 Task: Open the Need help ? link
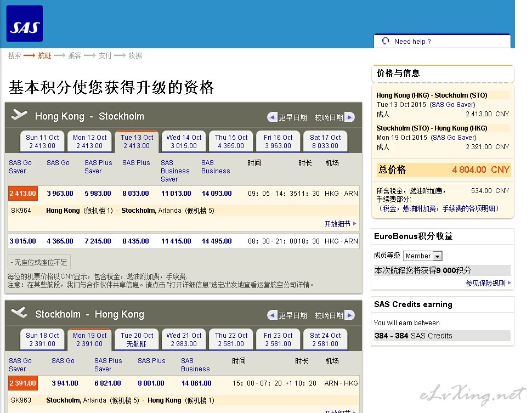coord(412,41)
